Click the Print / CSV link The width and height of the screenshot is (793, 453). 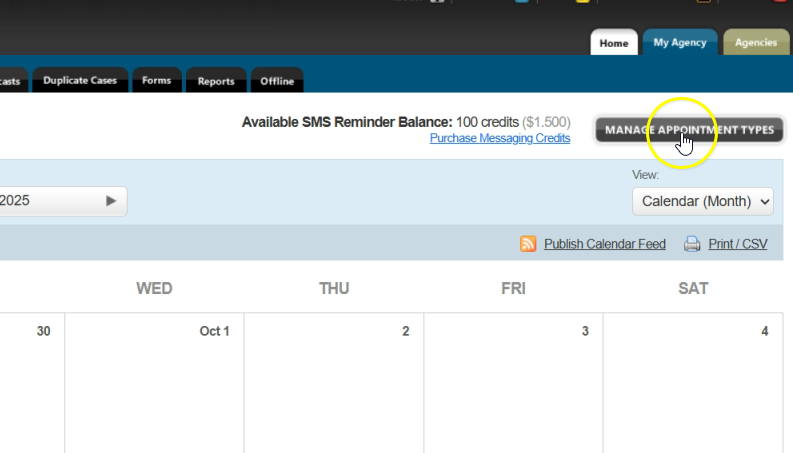[737, 244]
